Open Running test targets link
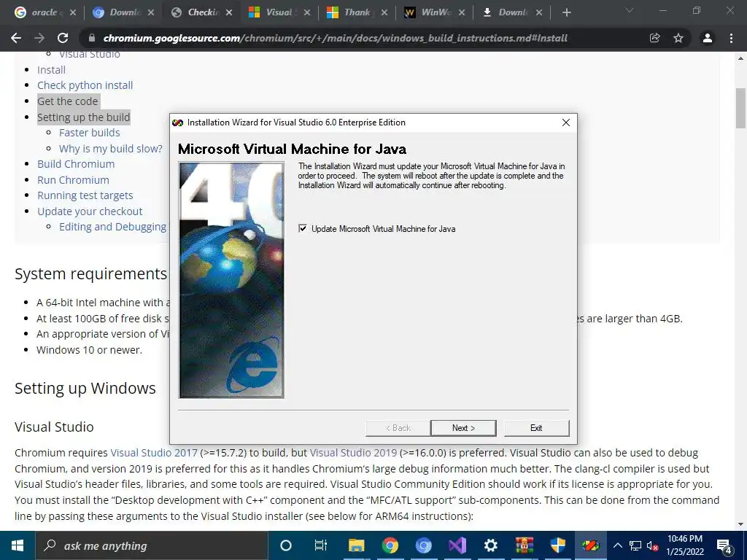Viewport: 747px width, 560px height. [85, 195]
